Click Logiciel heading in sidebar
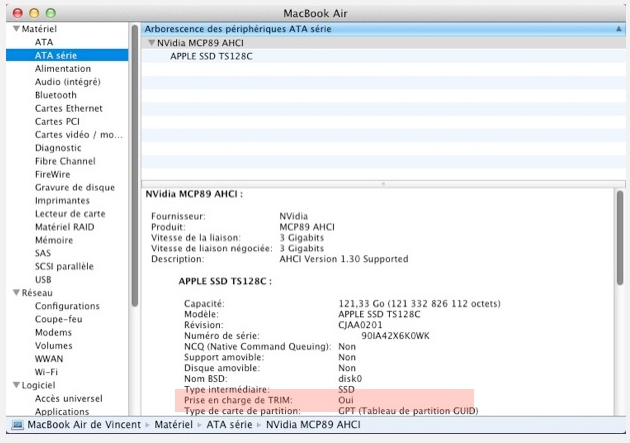630x443 pixels. coord(38,386)
